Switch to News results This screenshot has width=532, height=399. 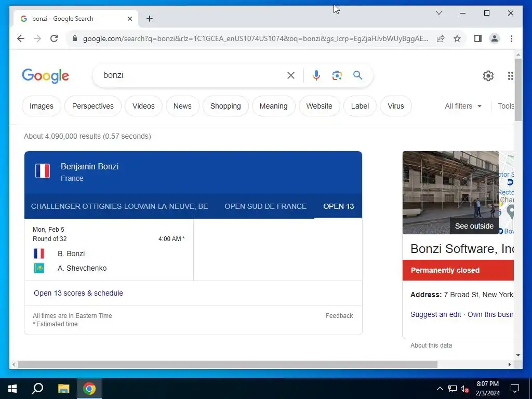[x=182, y=106]
